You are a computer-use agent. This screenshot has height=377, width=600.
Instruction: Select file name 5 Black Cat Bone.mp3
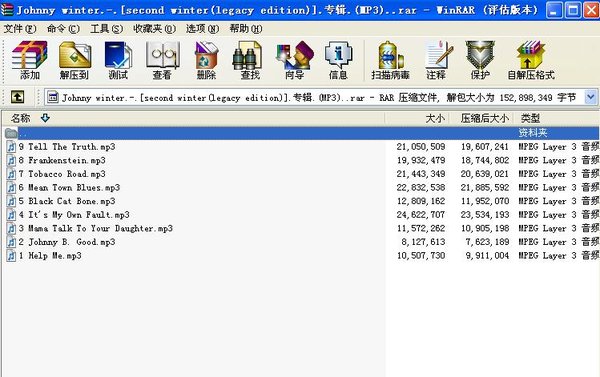67,201
